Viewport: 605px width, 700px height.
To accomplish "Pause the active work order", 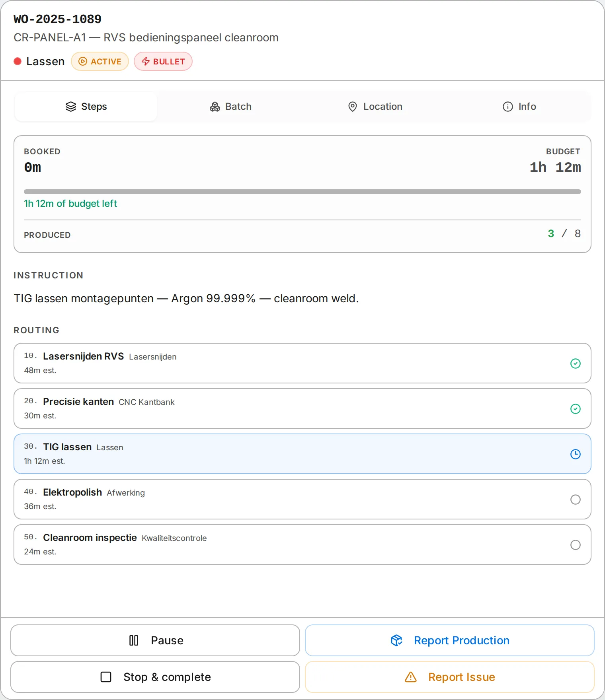I will (155, 640).
